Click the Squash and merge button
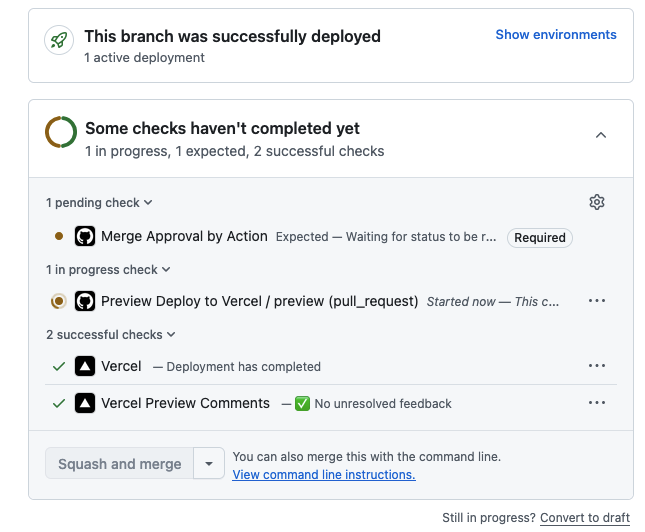645x532 pixels. click(x=120, y=464)
